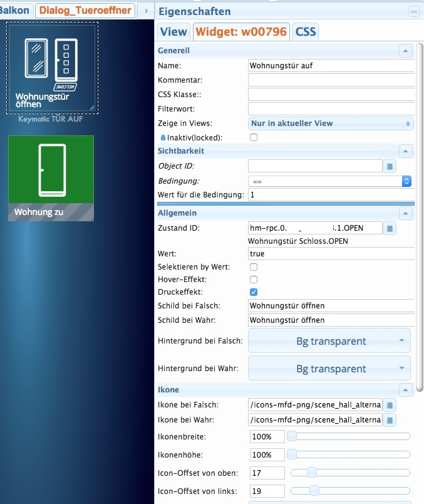Image resolution: width=424 pixels, height=504 pixels.
Task: Click the Ikonenbreite slider
Action: 349,436
